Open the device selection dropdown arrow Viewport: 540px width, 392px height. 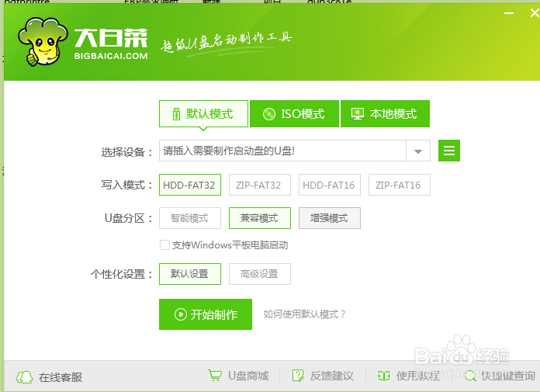pos(418,151)
